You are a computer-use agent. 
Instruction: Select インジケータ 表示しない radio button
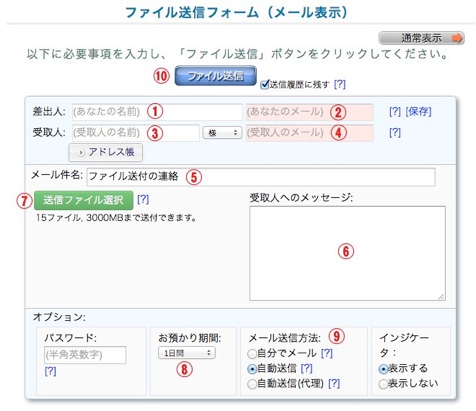click(383, 384)
